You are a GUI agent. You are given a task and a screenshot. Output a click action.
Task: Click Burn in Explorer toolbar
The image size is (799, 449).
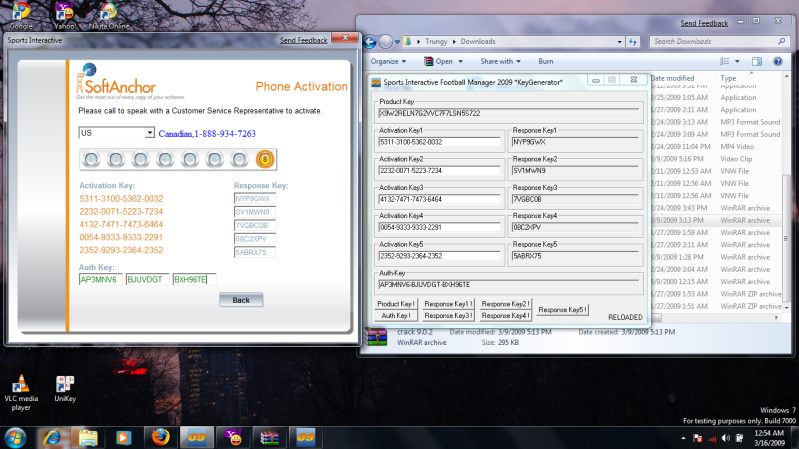click(x=546, y=61)
